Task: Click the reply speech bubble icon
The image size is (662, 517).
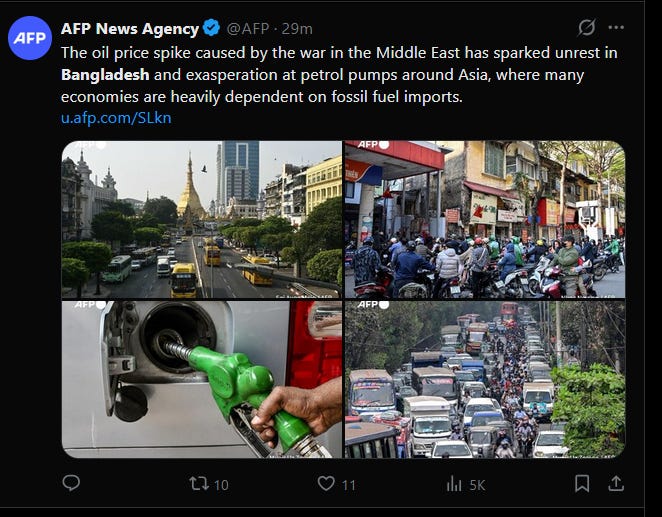Action: pos(71,483)
